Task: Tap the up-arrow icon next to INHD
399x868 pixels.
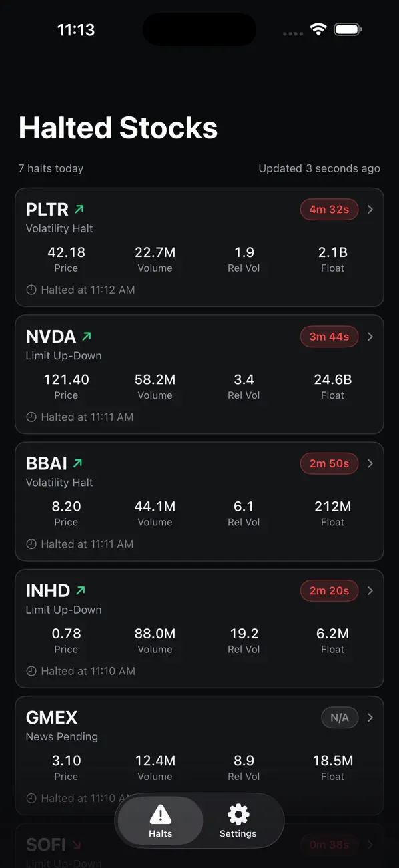Action: [x=81, y=590]
